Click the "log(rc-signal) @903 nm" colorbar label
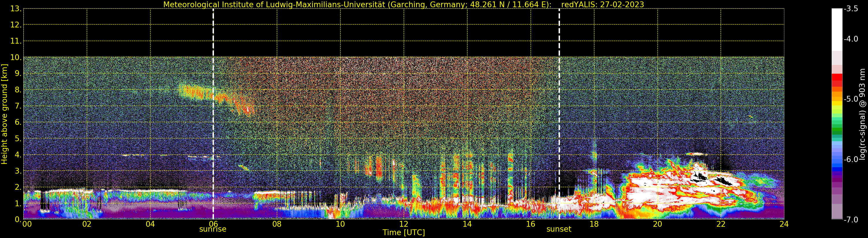 click(862, 114)
